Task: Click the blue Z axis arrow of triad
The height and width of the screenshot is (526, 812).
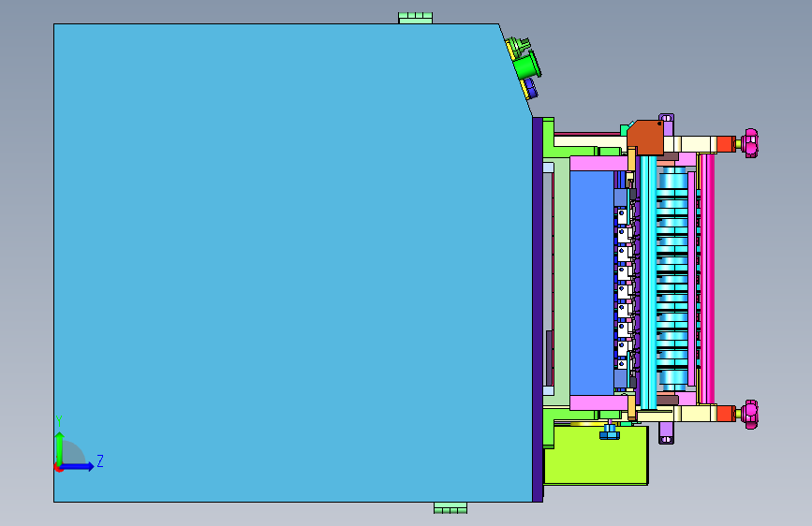Action: [77, 466]
